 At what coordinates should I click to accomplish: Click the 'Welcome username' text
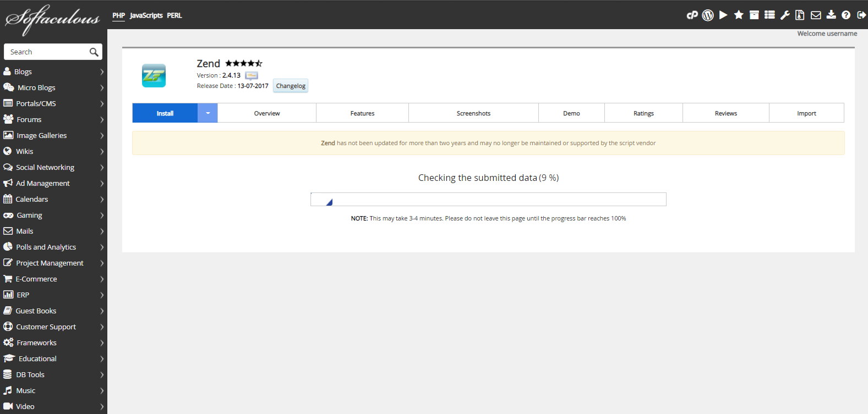[x=827, y=34]
